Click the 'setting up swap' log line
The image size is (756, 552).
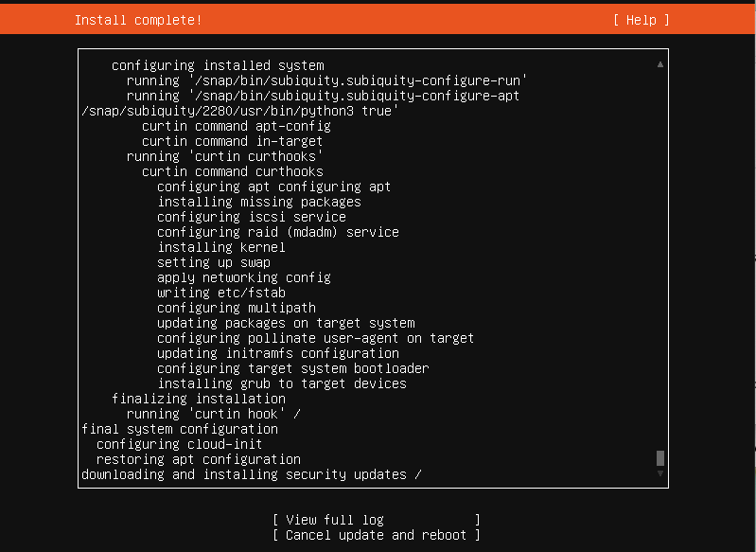[x=214, y=262]
